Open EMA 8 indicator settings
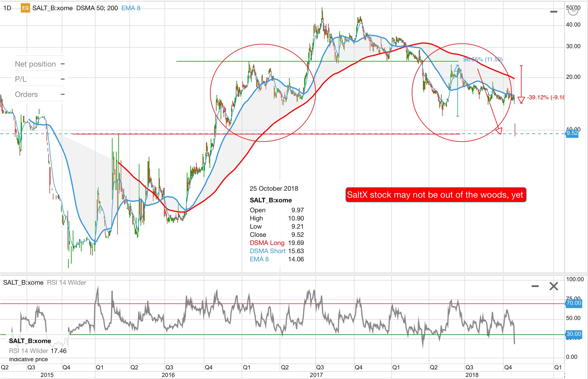 131,8
